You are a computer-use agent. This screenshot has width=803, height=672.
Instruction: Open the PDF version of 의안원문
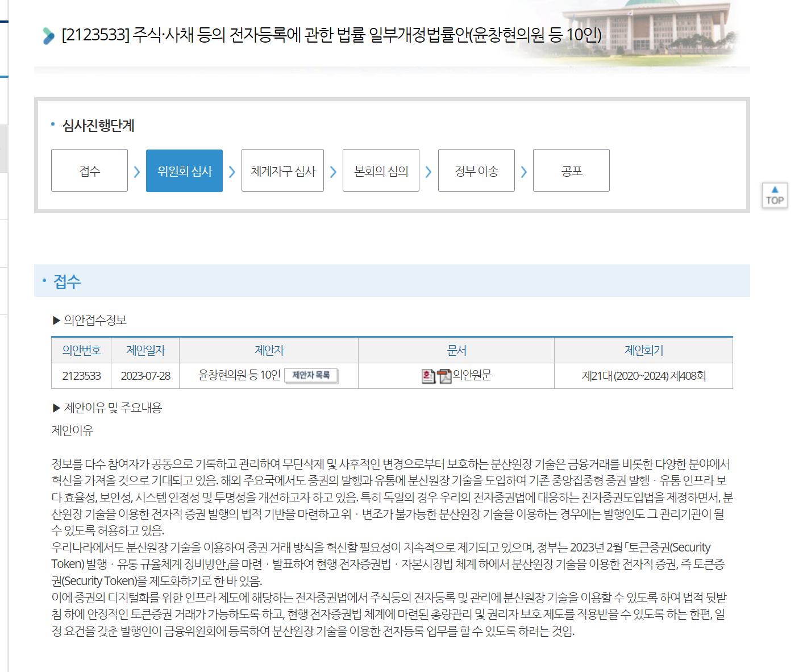click(x=444, y=376)
